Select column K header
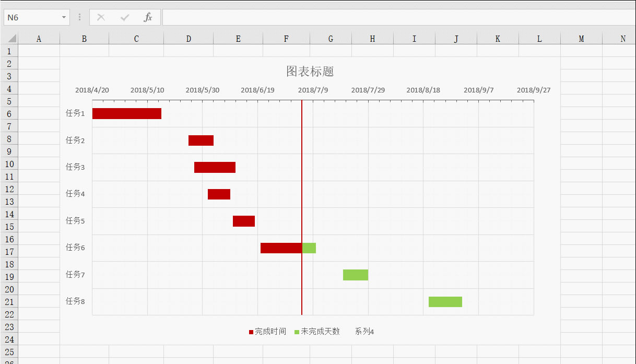This screenshot has height=364, width=636. [x=498, y=39]
